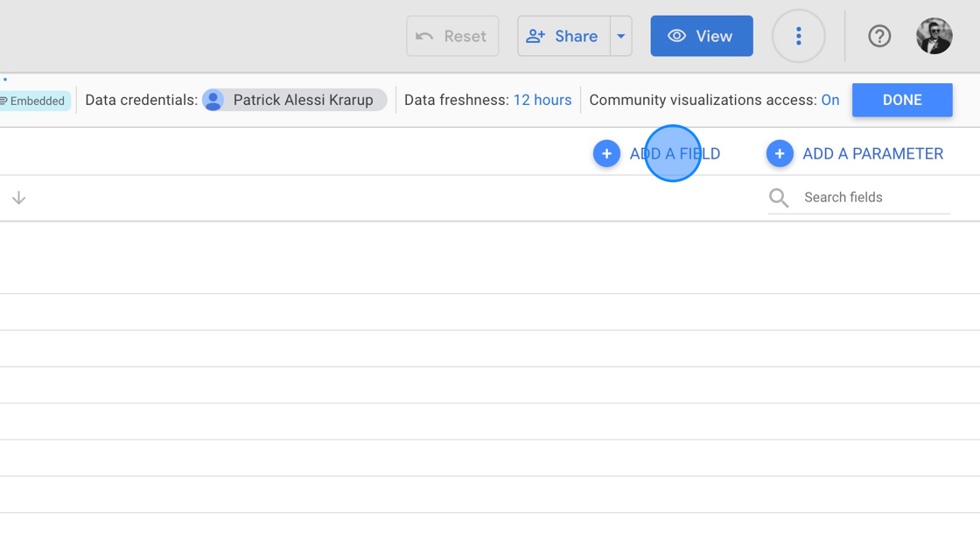Viewport: 980px width, 548px height.
Task: Click the plus icon beside Add a Field
Action: coord(606,153)
